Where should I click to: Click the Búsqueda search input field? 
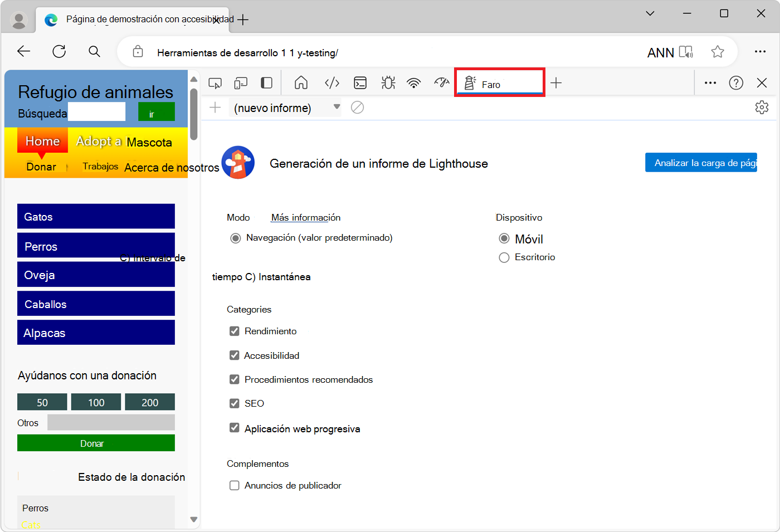pos(96,111)
